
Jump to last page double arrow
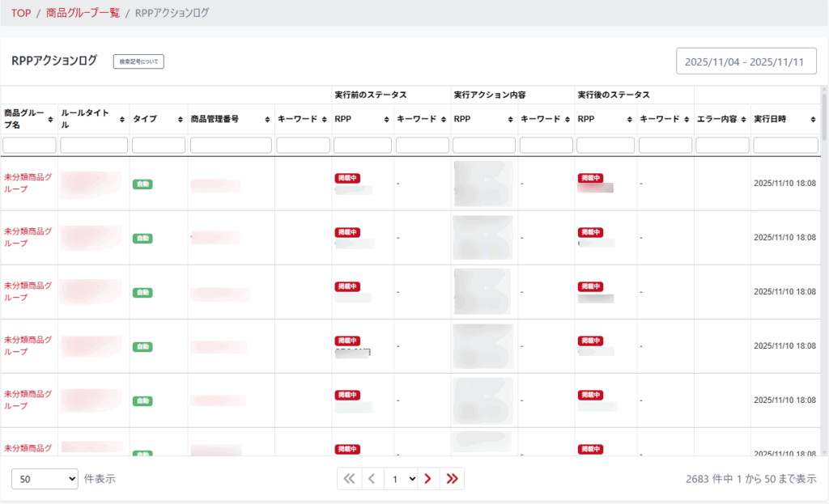(452, 479)
